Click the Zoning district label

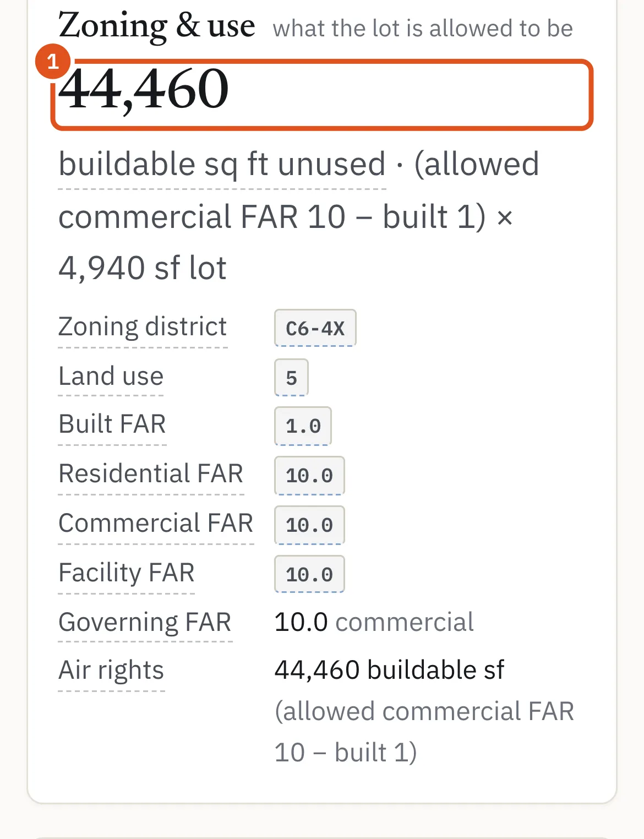143,327
